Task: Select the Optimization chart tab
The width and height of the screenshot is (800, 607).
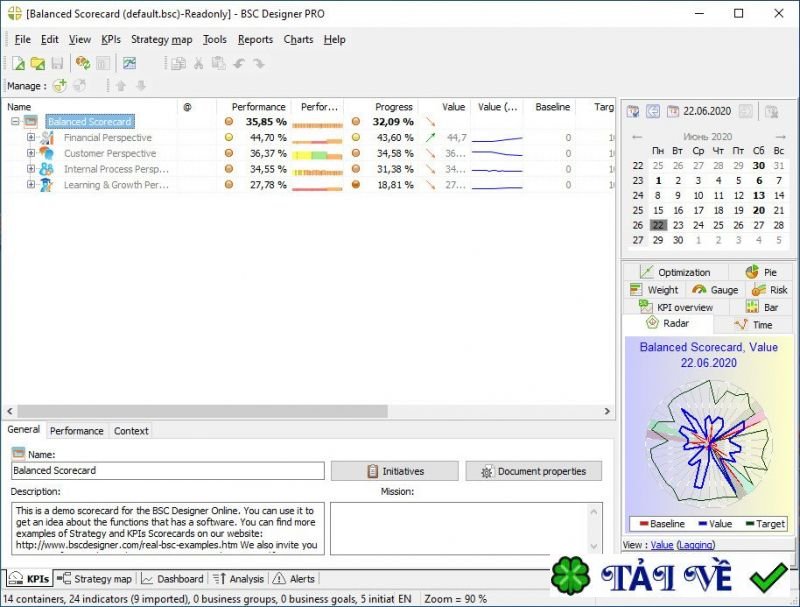Action: pos(676,272)
